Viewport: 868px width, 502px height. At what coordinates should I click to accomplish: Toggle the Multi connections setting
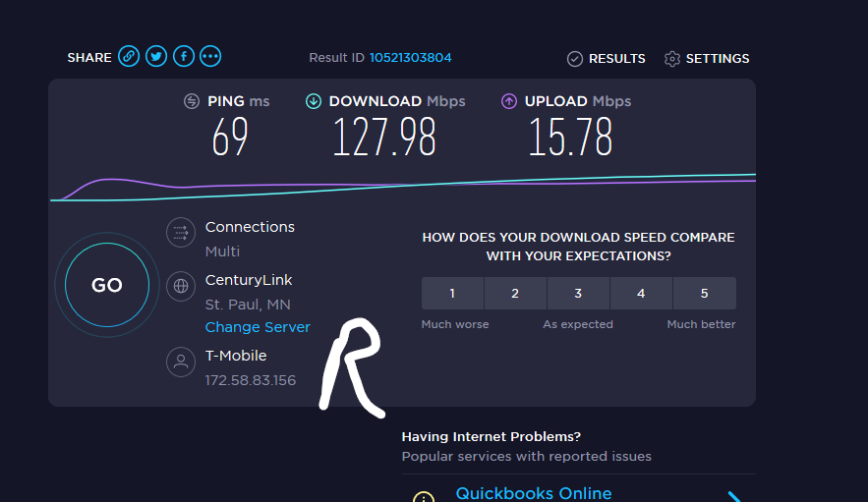[222, 251]
